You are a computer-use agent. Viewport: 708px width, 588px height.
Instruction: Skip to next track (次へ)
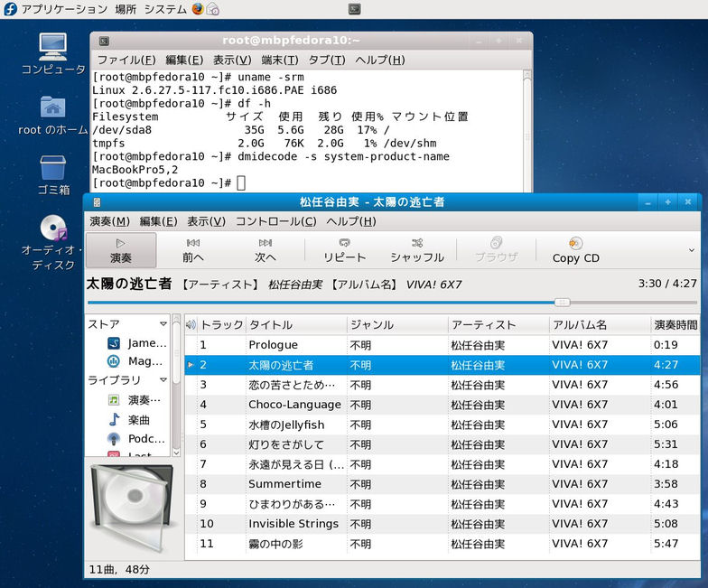coord(265,250)
